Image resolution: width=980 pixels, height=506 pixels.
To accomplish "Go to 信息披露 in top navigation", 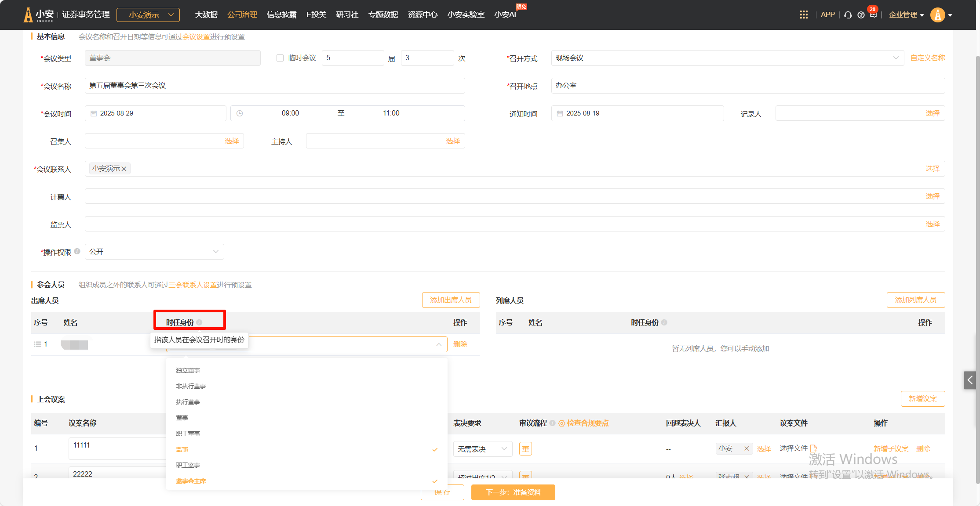I will click(x=281, y=14).
